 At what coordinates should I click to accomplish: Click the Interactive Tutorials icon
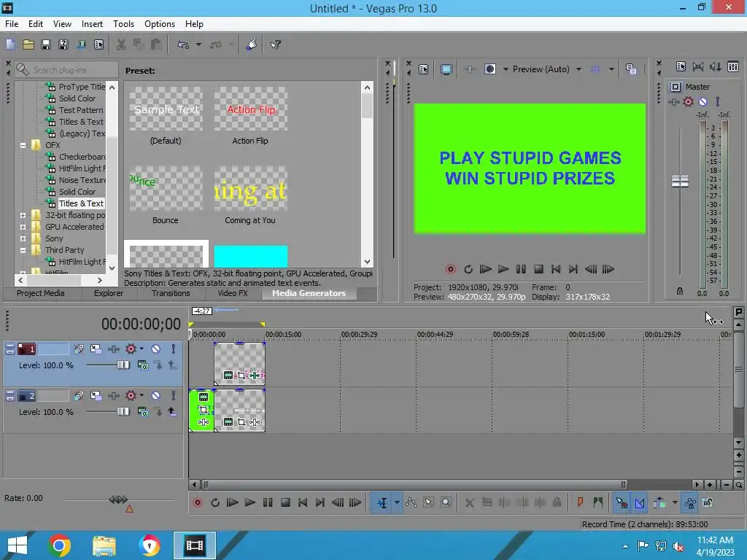pyautogui.click(x=252, y=44)
